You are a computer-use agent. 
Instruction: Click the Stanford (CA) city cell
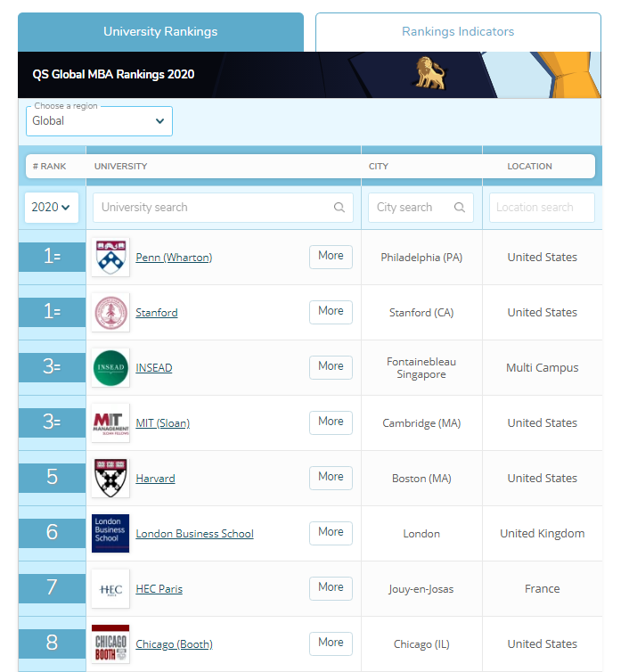421,313
